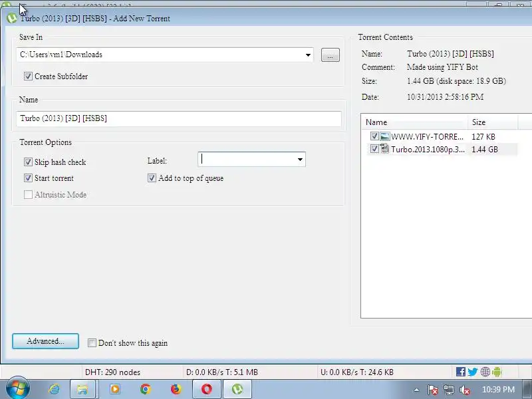
Task: Launch Google Chrome from taskbar
Action: 146,389
